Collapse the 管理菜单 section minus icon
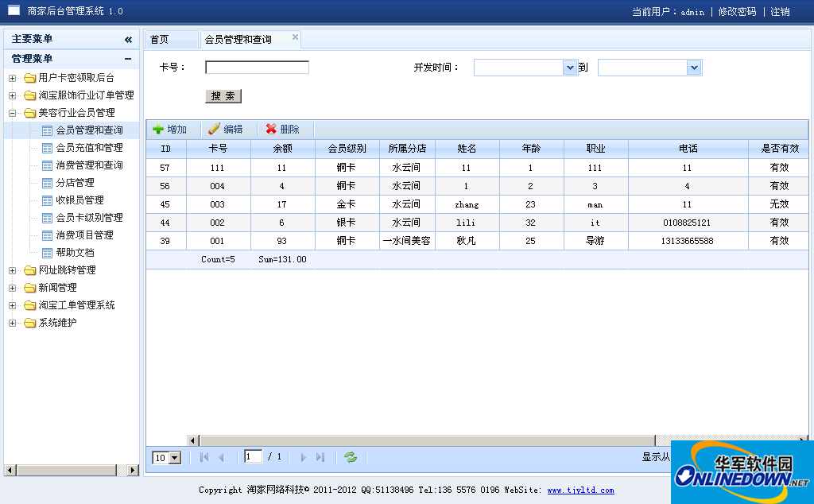Viewport: 814px width, 504px height. tap(128, 59)
